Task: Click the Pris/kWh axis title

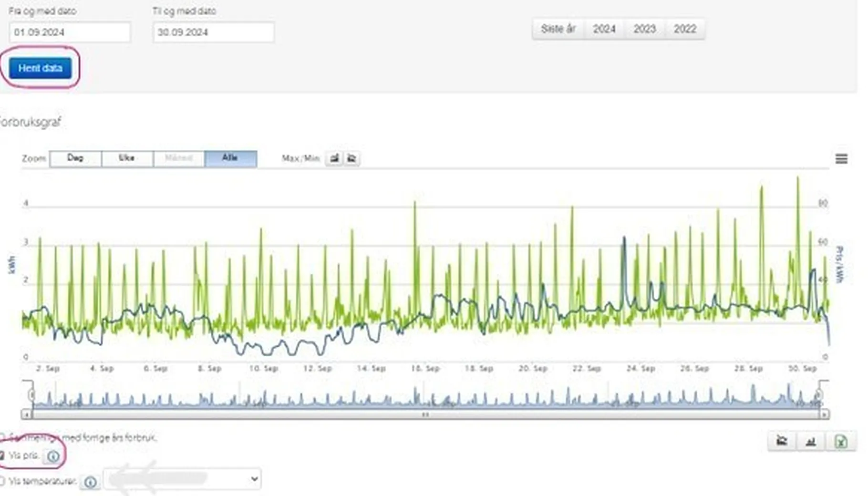Action: point(839,264)
